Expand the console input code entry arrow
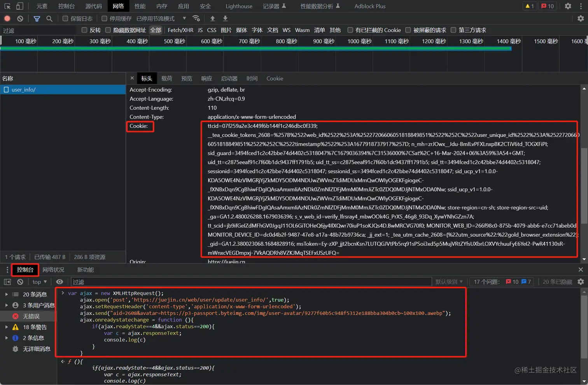This screenshot has height=385, width=588. click(63, 293)
